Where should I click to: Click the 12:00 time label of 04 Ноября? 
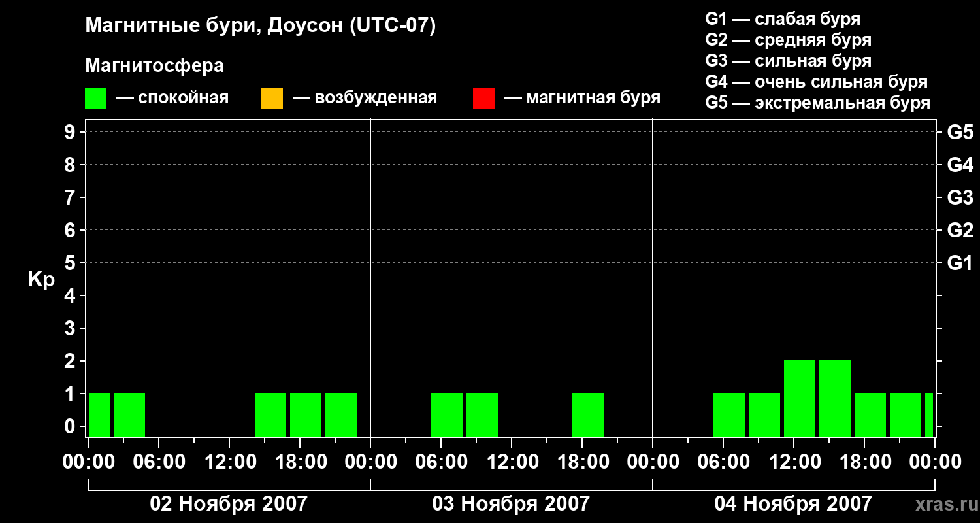click(x=794, y=462)
